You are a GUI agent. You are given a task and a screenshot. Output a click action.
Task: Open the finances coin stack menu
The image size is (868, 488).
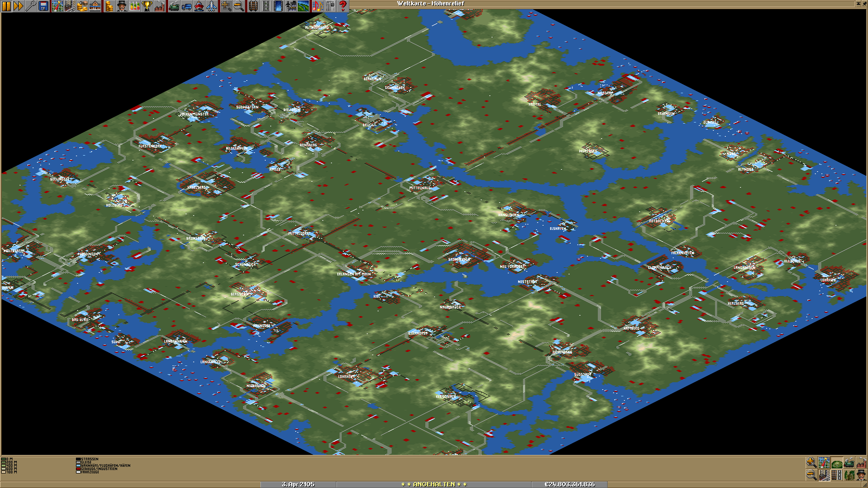coord(109,6)
